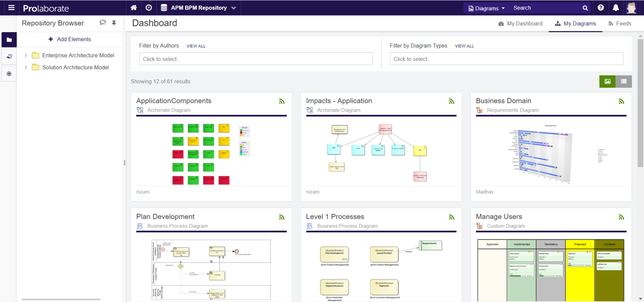Click the repository database icon
Viewport: 644px width, 302px height.
pos(164,8)
